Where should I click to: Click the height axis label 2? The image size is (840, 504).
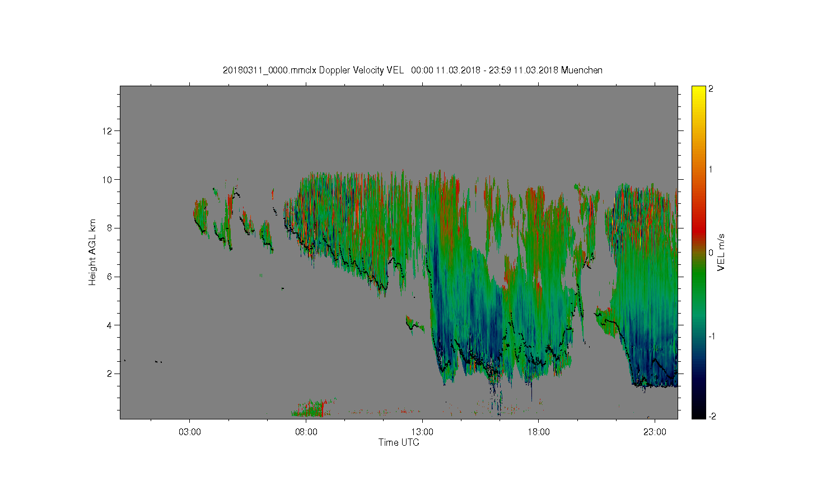coord(110,374)
